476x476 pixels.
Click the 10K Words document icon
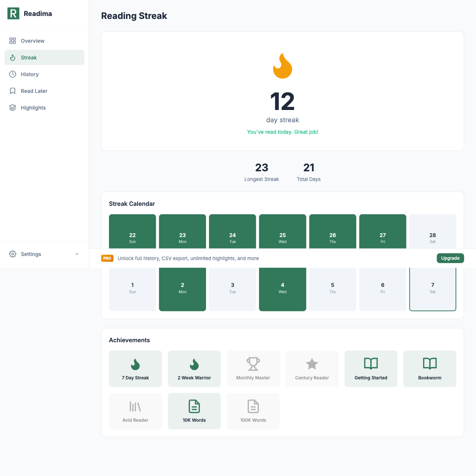[x=194, y=407]
